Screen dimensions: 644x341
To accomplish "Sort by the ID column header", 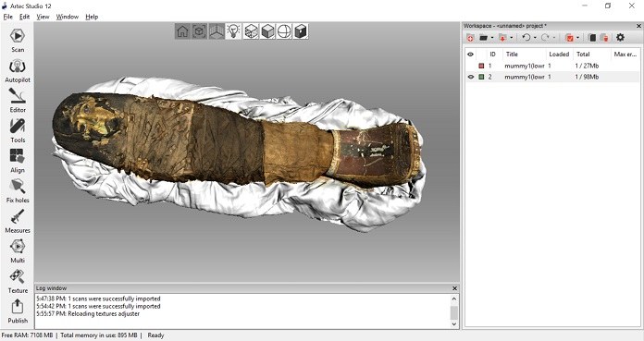I will click(x=493, y=55).
